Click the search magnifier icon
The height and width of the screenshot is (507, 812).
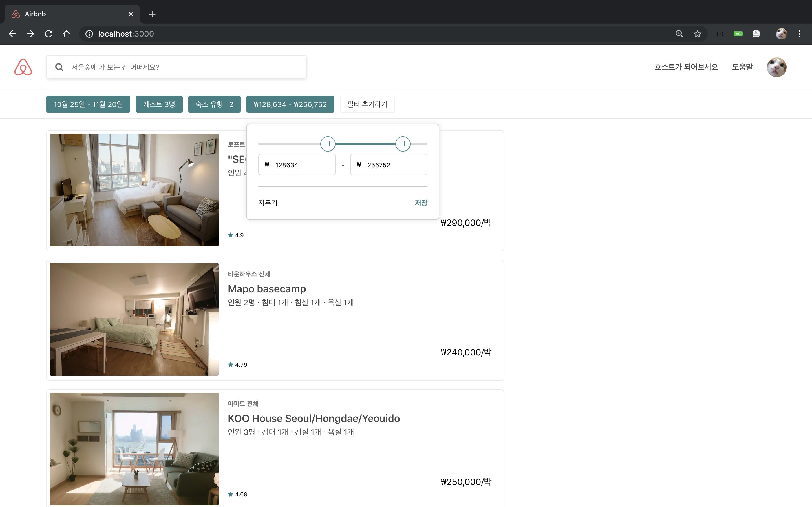tap(59, 67)
